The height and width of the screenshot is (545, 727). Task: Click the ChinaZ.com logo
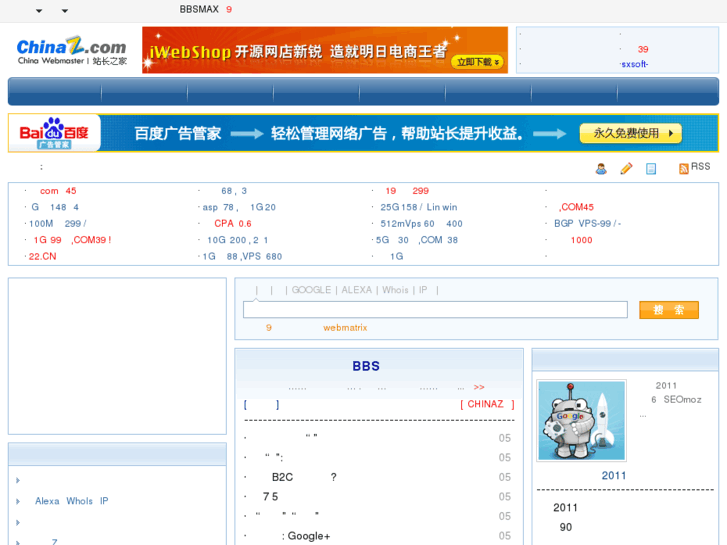pos(72,51)
